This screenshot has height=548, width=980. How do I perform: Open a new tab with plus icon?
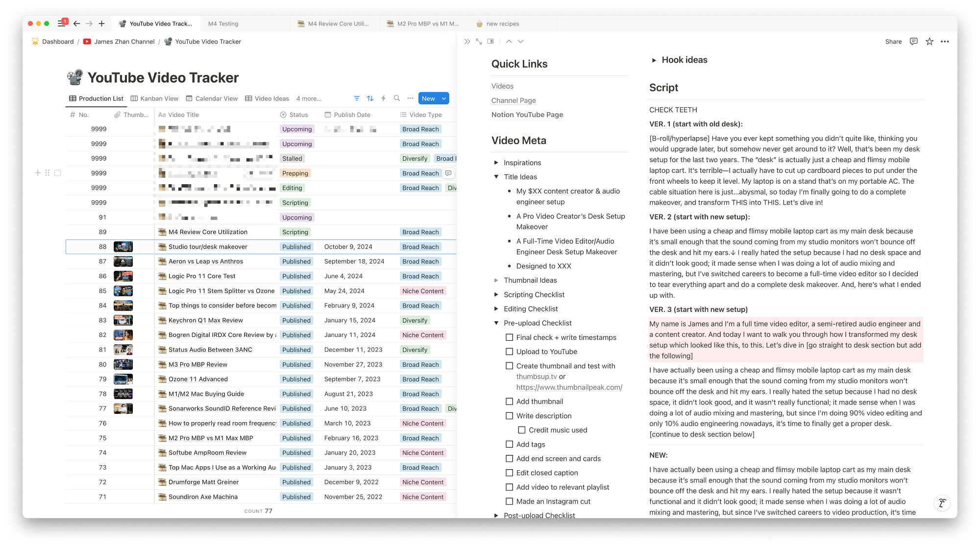[102, 24]
